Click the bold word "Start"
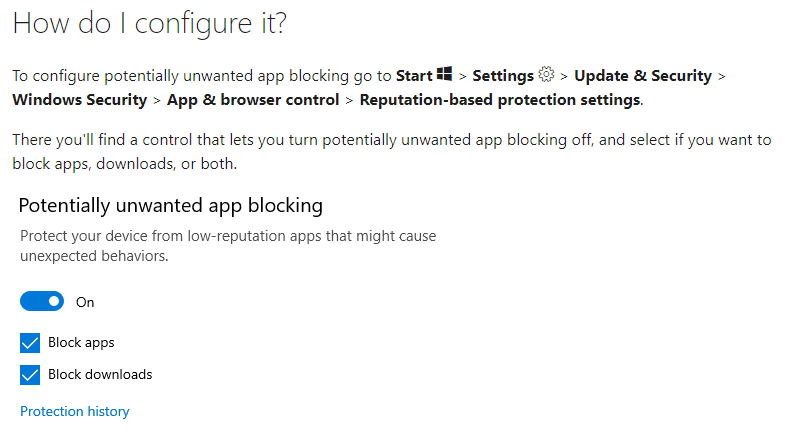The width and height of the screenshot is (797, 429). (414, 76)
